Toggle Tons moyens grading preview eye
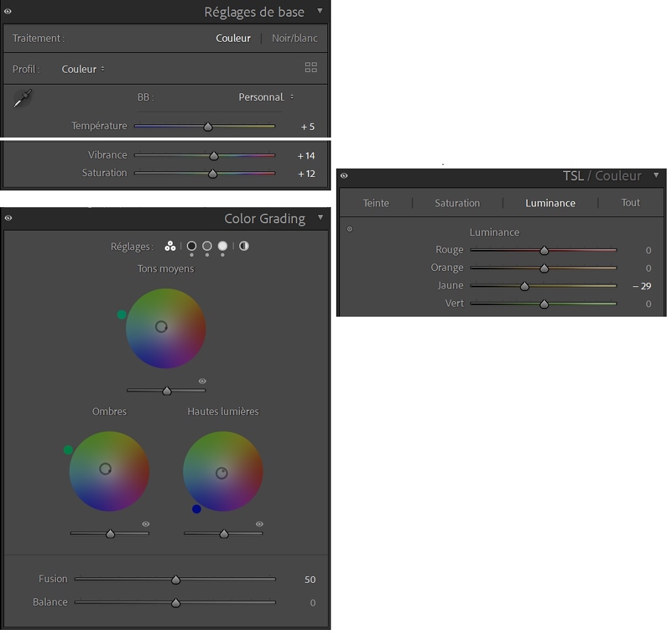This screenshot has width=672, height=640. tap(202, 381)
